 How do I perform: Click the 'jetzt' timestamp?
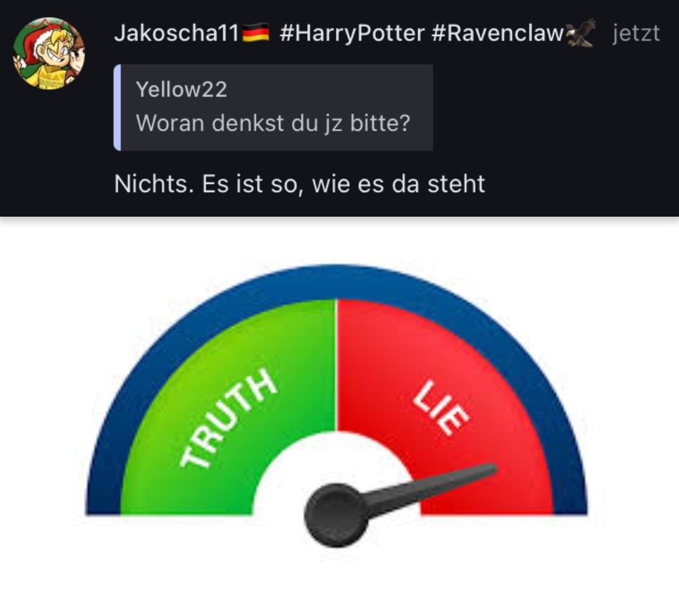[636, 33]
